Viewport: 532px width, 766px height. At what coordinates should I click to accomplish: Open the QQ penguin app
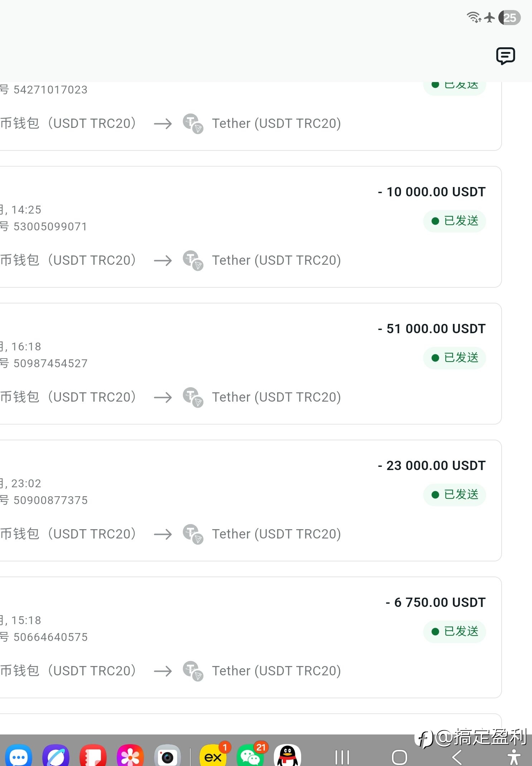point(287,756)
